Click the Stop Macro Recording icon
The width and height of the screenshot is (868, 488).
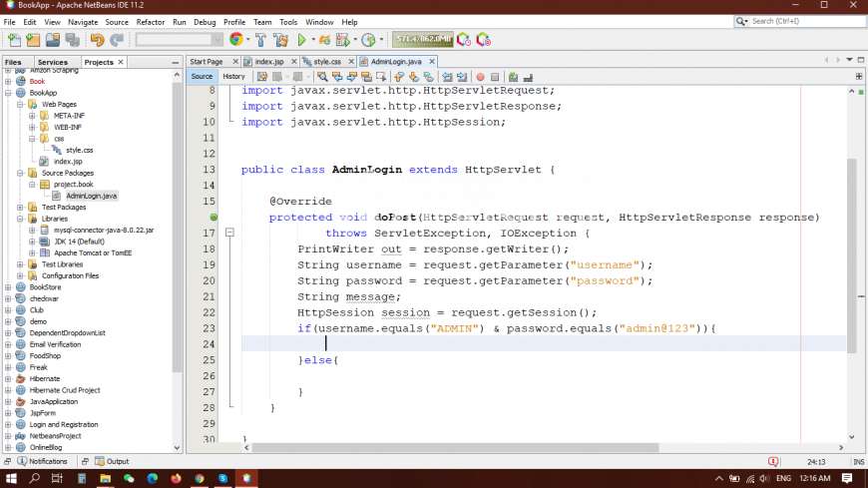tap(495, 77)
